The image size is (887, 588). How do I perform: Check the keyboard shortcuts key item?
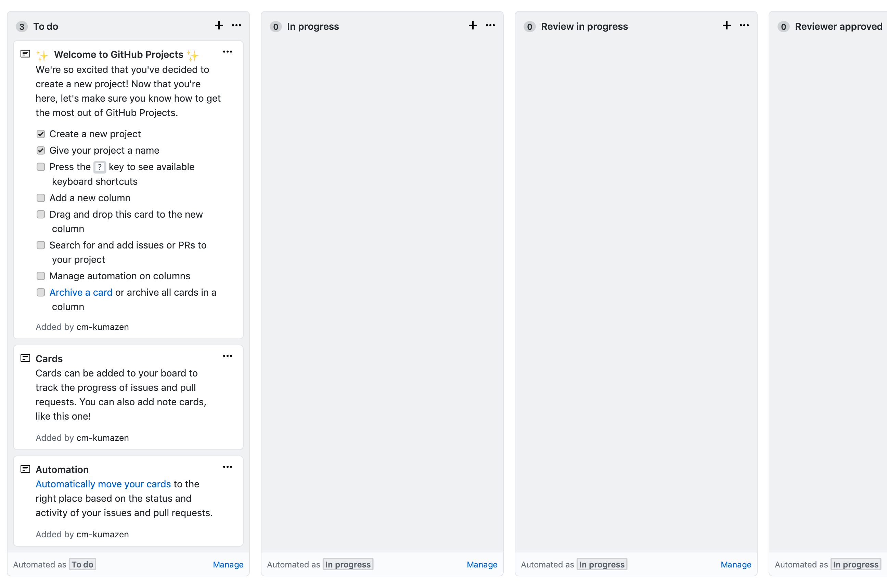click(41, 167)
